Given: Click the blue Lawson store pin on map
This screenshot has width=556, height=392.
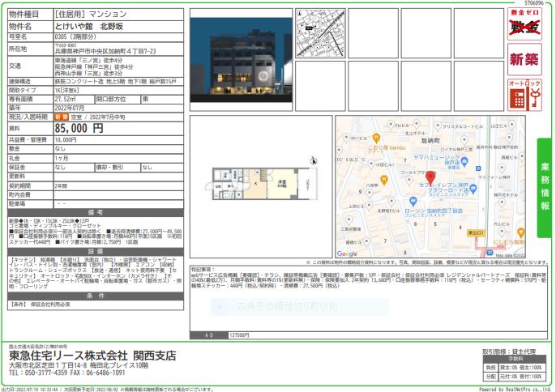Looking at the screenshot, I should (413, 202).
